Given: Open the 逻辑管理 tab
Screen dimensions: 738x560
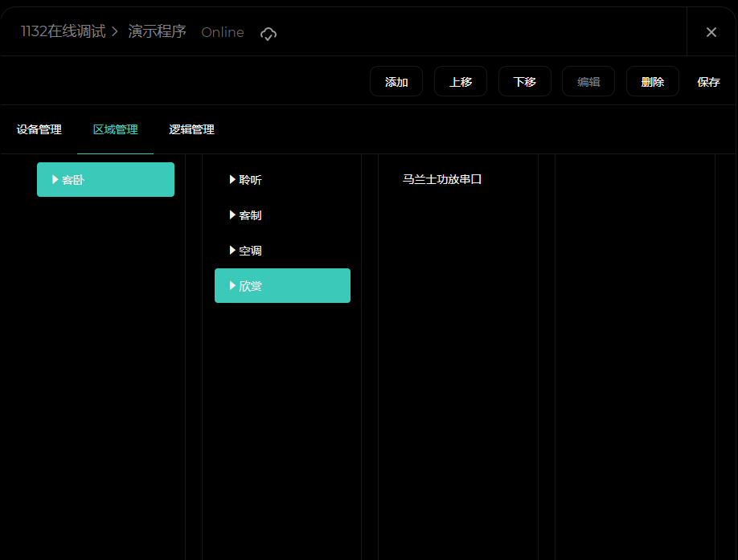Looking at the screenshot, I should coord(191,129).
